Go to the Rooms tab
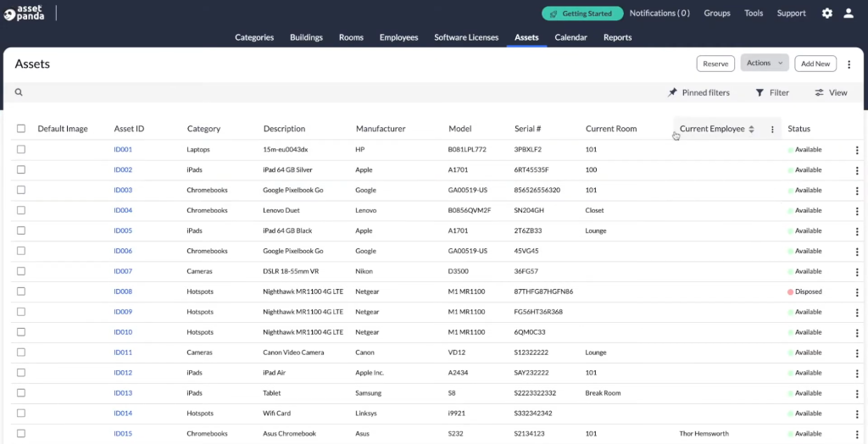This screenshot has width=868, height=444. click(x=351, y=37)
